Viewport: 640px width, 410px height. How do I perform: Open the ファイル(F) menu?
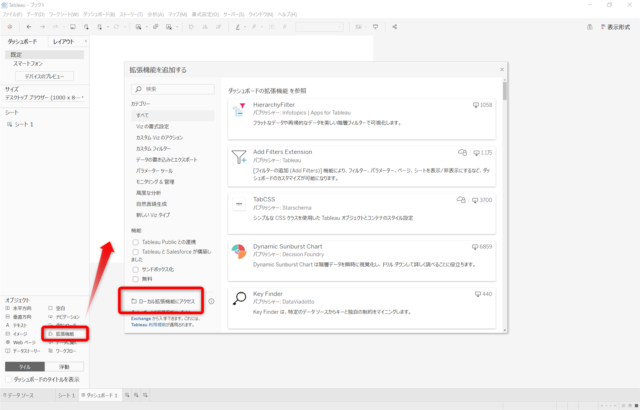tap(12, 14)
